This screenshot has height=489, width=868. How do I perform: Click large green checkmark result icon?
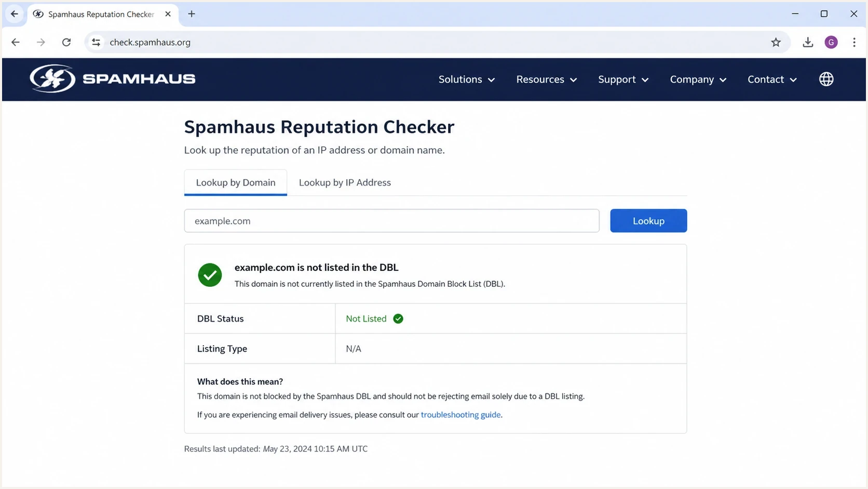click(210, 275)
